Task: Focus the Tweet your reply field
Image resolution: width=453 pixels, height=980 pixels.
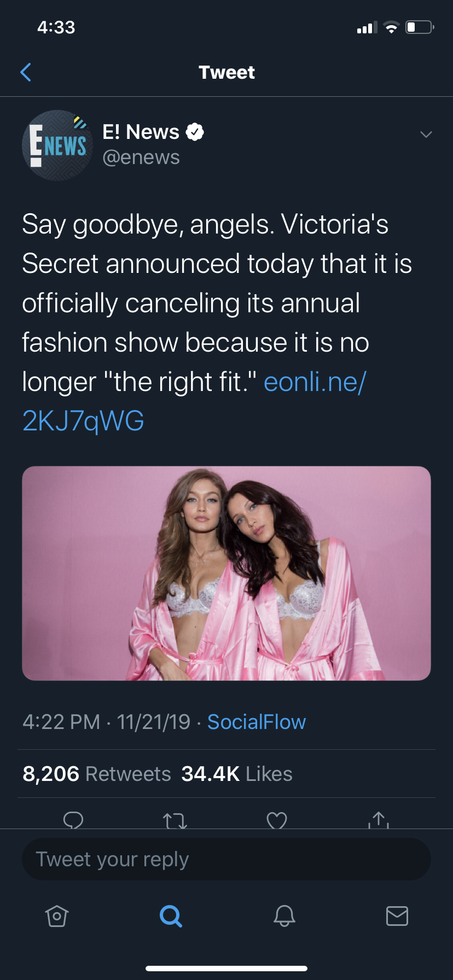Action: click(226, 859)
